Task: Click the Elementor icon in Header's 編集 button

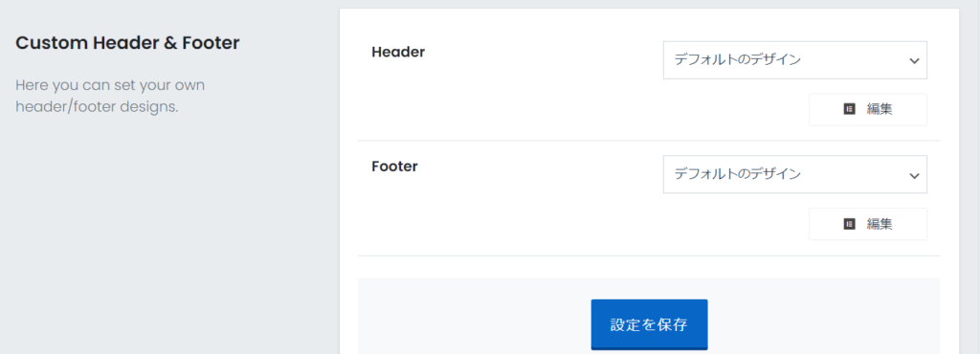Action: pyautogui.click(x=849, y=109)
